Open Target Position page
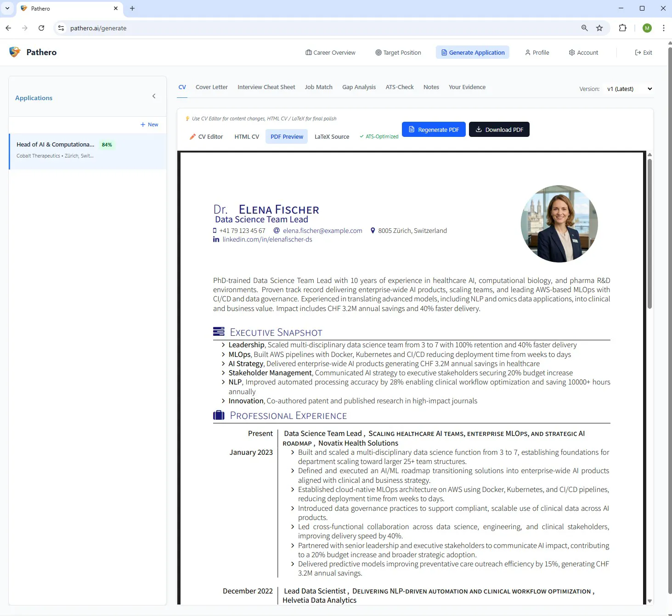This screenshot has height=616, width=672. [398, 52]
